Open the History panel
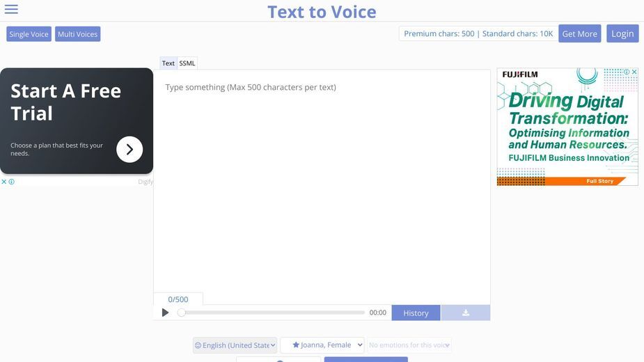644x362 pixels. click(416, 313)
